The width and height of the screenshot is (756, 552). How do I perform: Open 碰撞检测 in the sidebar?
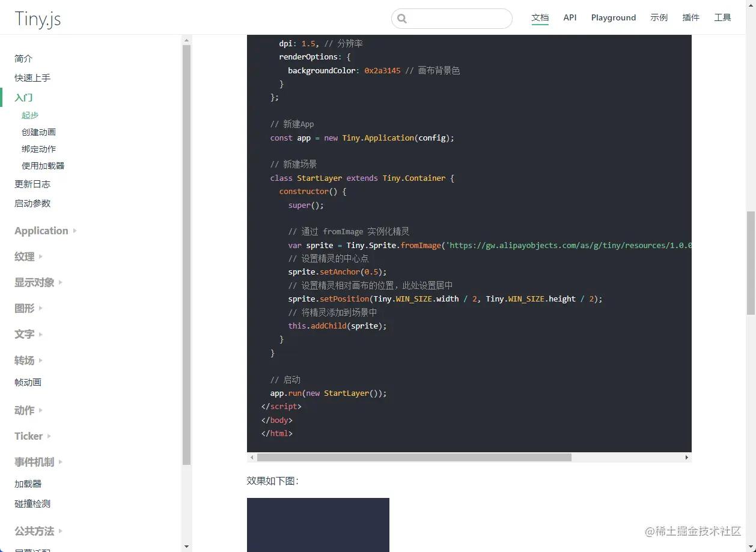coord(32,503)
